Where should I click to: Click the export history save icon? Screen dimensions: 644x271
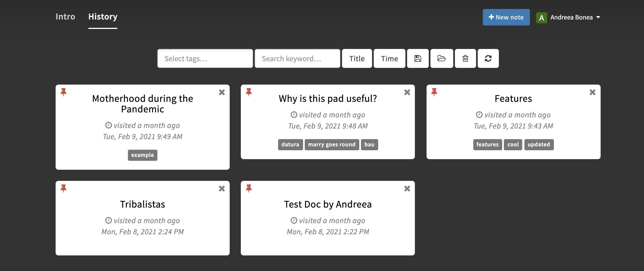(x=418, y=58)
